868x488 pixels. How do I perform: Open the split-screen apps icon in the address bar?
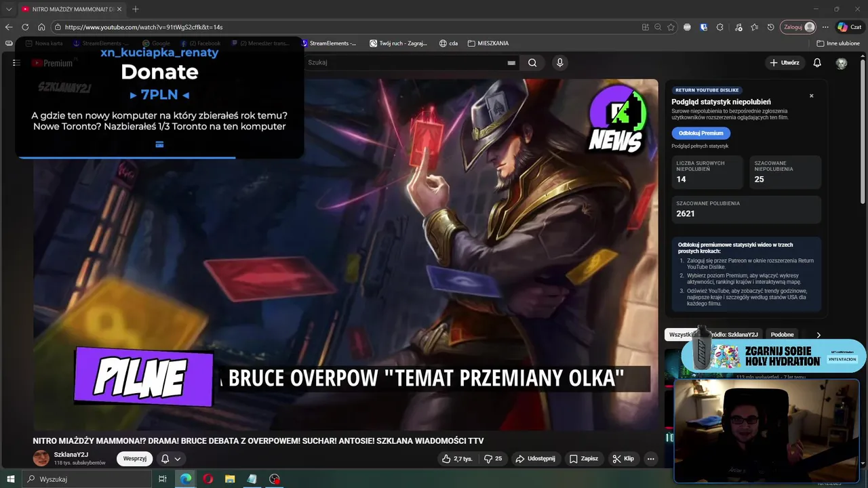click(646, 27)
